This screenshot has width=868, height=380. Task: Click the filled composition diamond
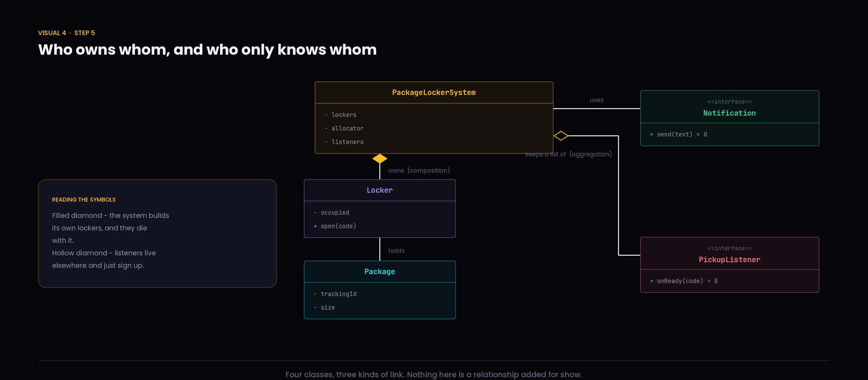380,159
